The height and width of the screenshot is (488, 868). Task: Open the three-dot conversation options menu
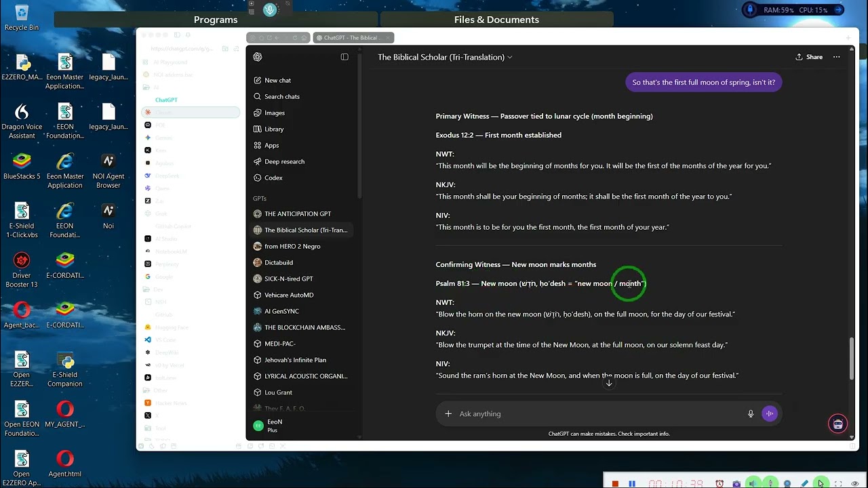coord(837,57)
